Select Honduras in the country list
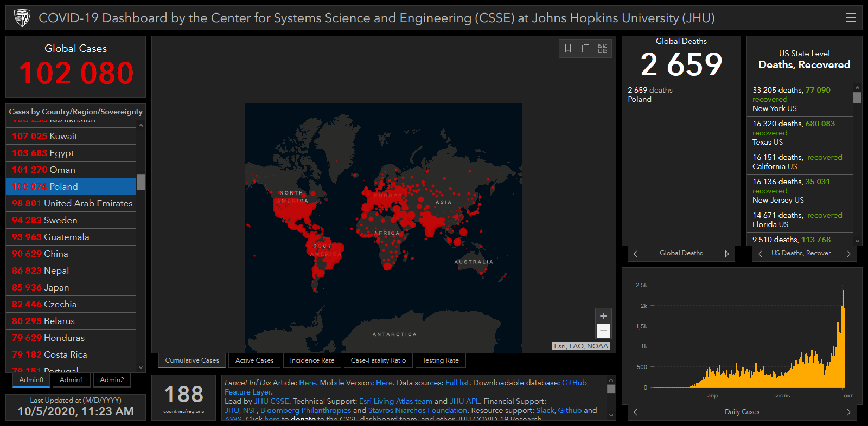 pyautogui.click(x=71, y=338)
